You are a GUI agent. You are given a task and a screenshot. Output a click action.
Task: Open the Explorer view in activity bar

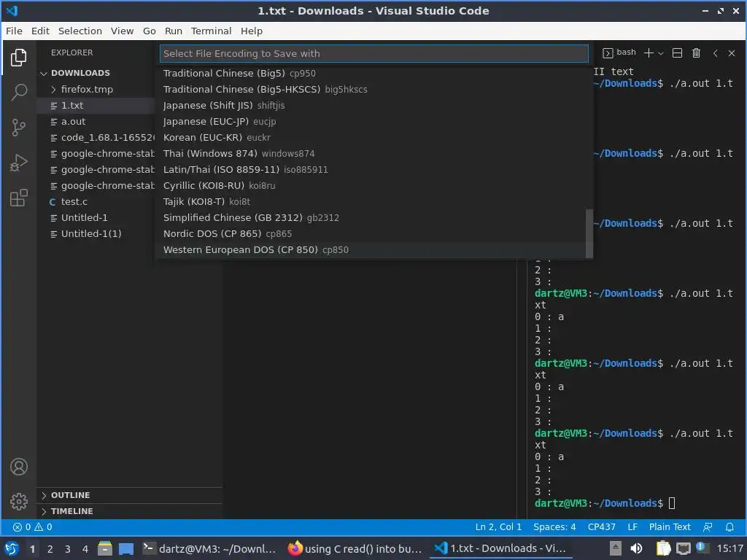pos(18,58)
